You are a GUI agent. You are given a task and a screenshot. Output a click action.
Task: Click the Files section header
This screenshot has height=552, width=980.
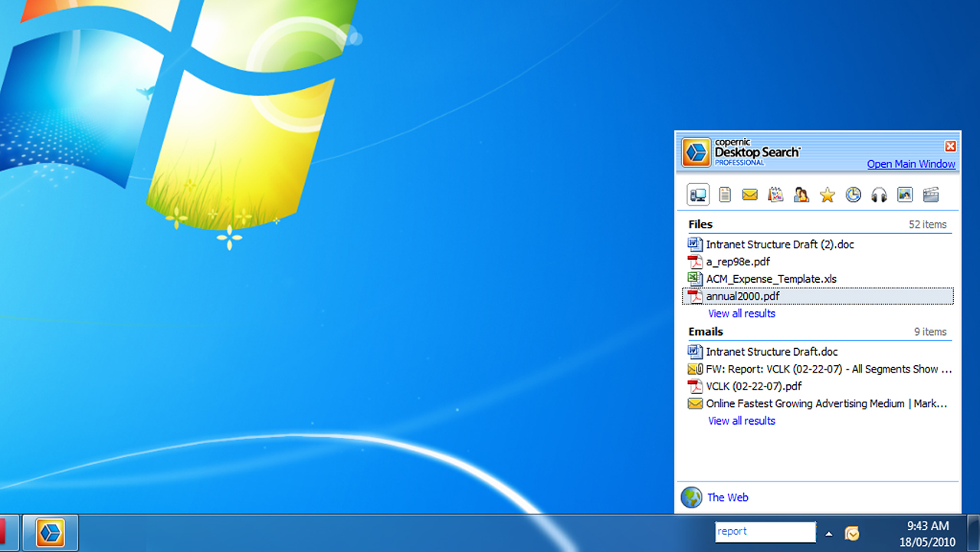[x=700, y=225]
